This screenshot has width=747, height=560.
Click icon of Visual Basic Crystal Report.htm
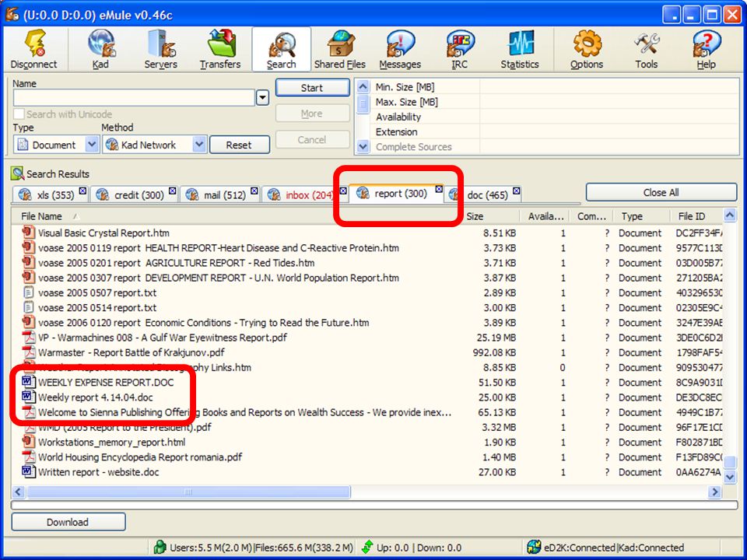pyautogui.click(x=29, y=233)
